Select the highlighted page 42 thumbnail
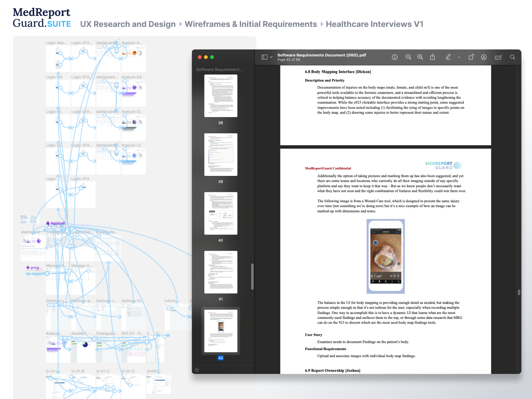This screenshot has height=399, width=532. coord(221,331)
